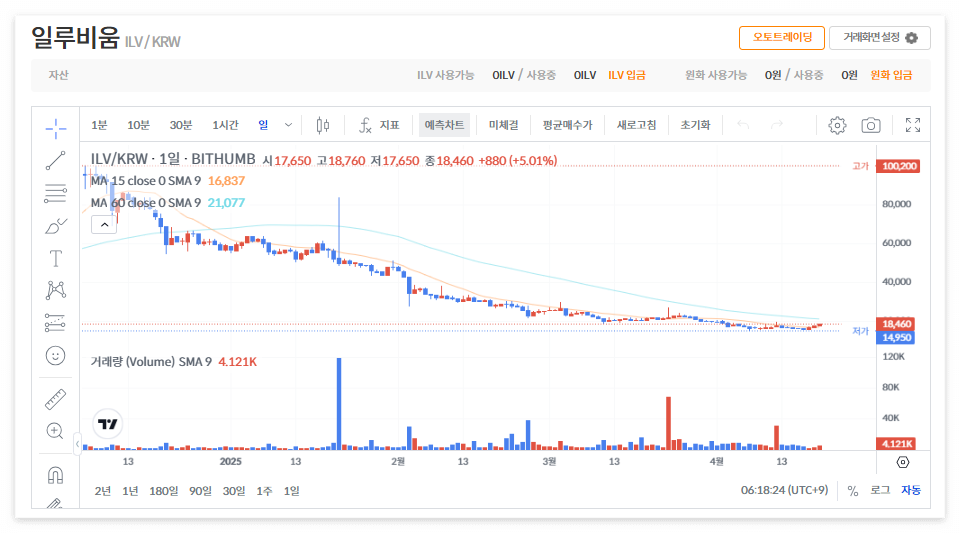Viewport: 960px width, 533px height.
Task: Select the text annotation tool
Action: 56,258
